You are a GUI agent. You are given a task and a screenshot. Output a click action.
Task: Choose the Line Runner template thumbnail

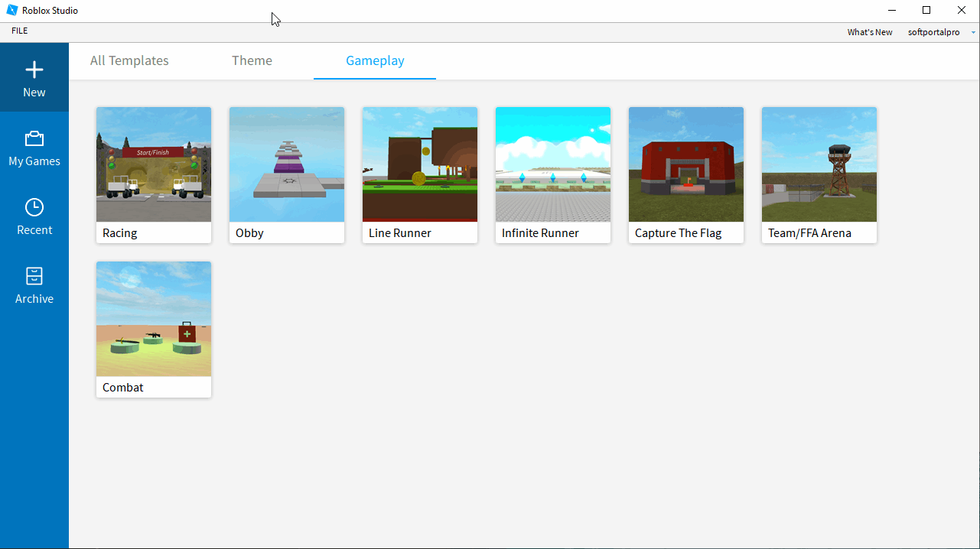[x=420, y=164]
